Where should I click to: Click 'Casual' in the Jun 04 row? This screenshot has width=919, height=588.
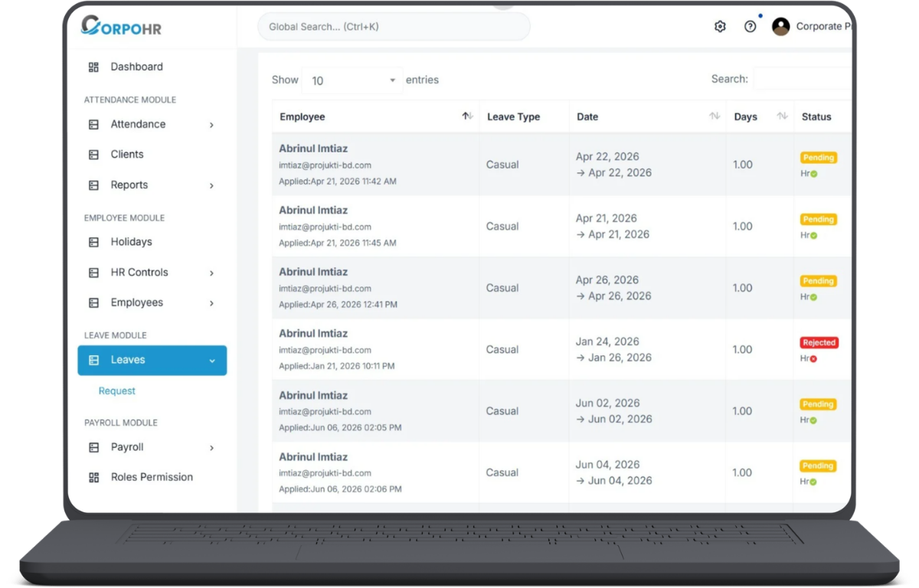tap(502, 472)
